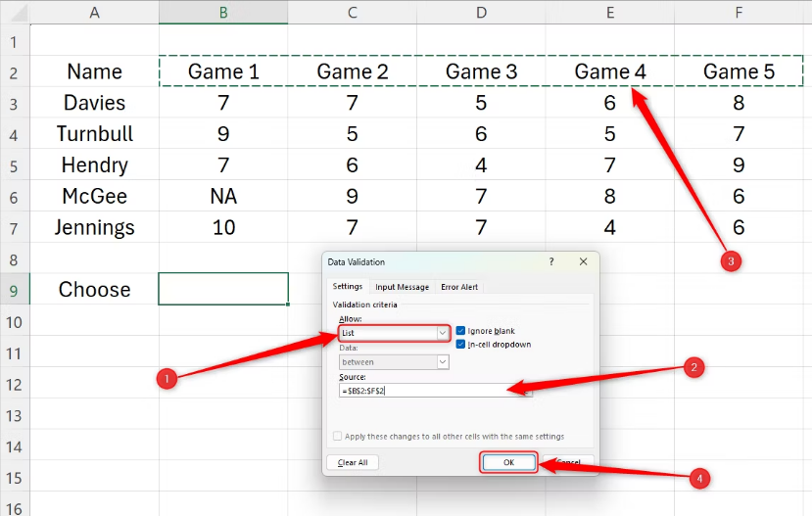Image resolution: width=812 pixels, height=516 pixels.
Task: Select row 2 header
Action: click(14, 71)
